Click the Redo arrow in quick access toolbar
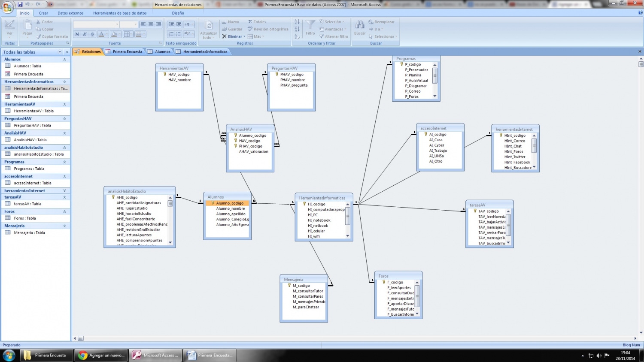Screen dimensions: 644x362 point(38,4)
